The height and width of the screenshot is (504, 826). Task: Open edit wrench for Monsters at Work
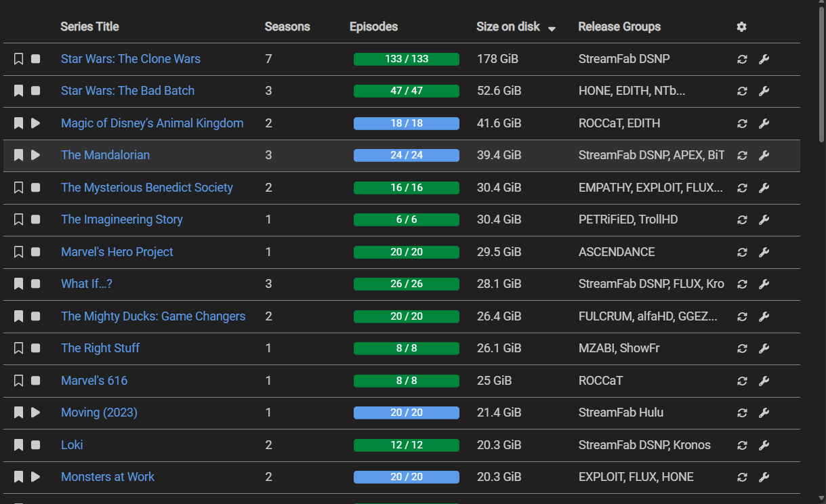click(764, 477)
